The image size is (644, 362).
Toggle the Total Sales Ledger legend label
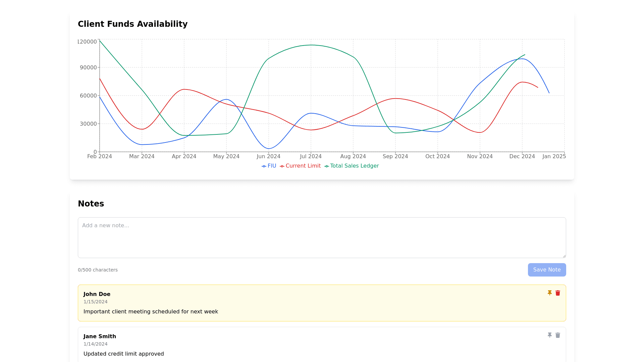pos(354,166)
